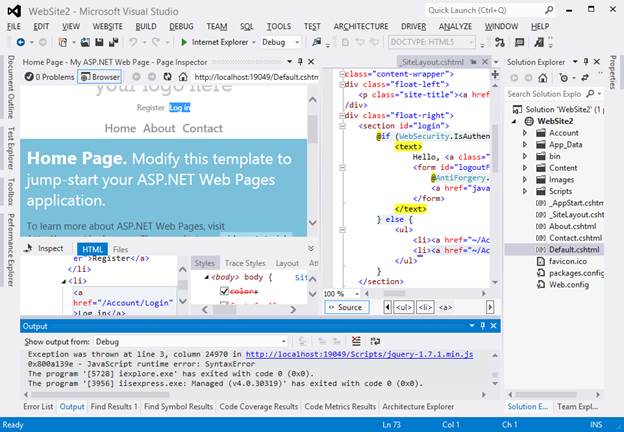Click the 0 Problems indicator
The image size is (624, 432).
(x=50, y=77)
